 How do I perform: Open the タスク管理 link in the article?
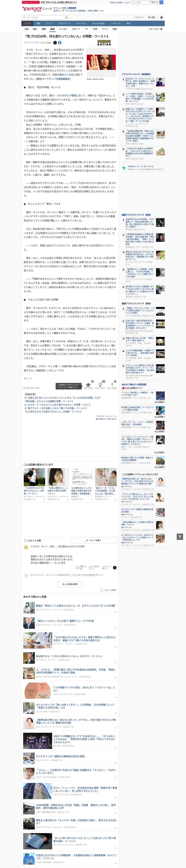[x=71, y=96]
